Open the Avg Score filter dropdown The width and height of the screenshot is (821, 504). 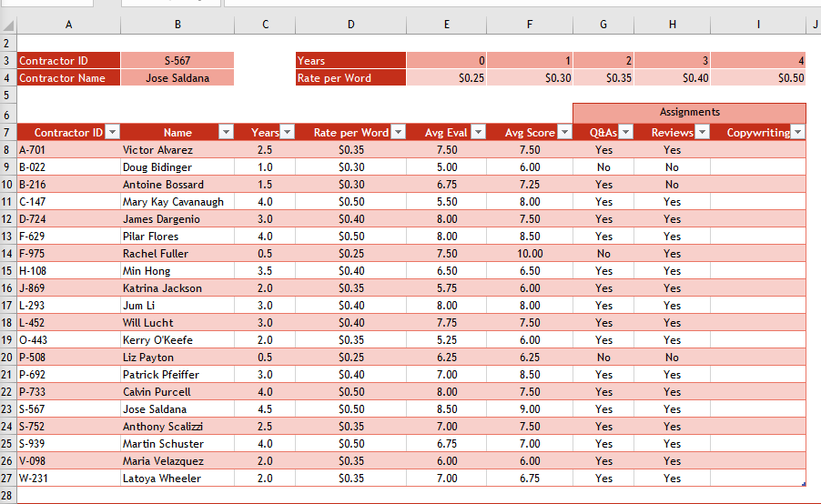coord(565,132)
